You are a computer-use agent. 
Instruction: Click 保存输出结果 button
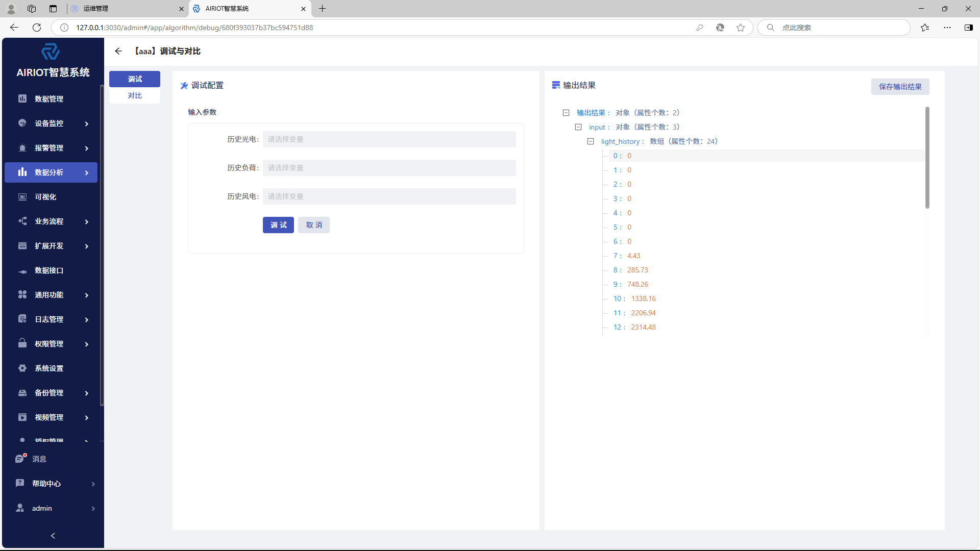coord(900,87)
